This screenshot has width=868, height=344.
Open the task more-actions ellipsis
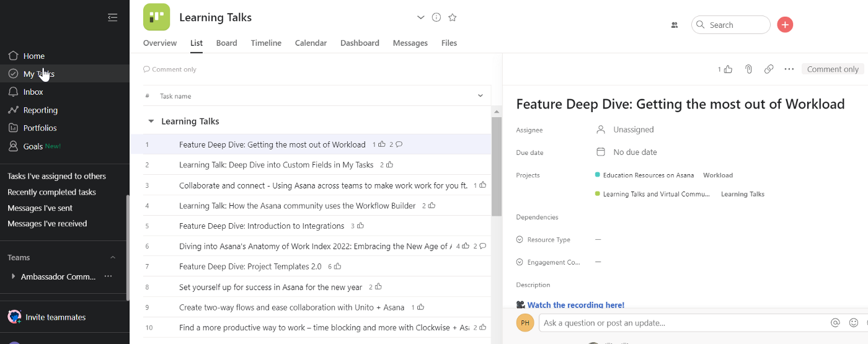(x=789, y=69)
